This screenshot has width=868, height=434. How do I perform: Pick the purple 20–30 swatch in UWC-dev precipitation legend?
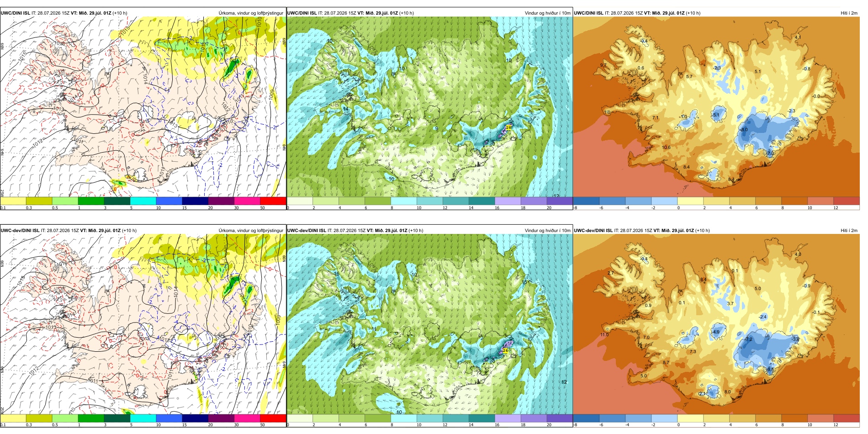pos(221,418)
